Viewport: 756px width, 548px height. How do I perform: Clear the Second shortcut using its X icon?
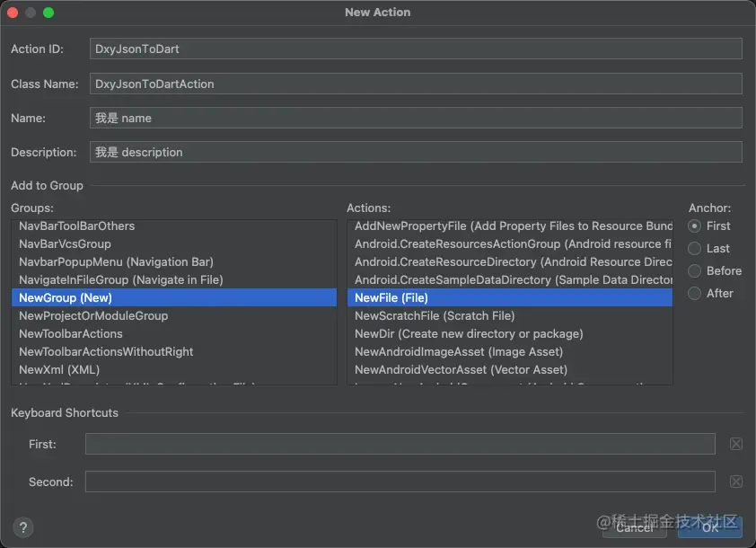tap(735, 482)
